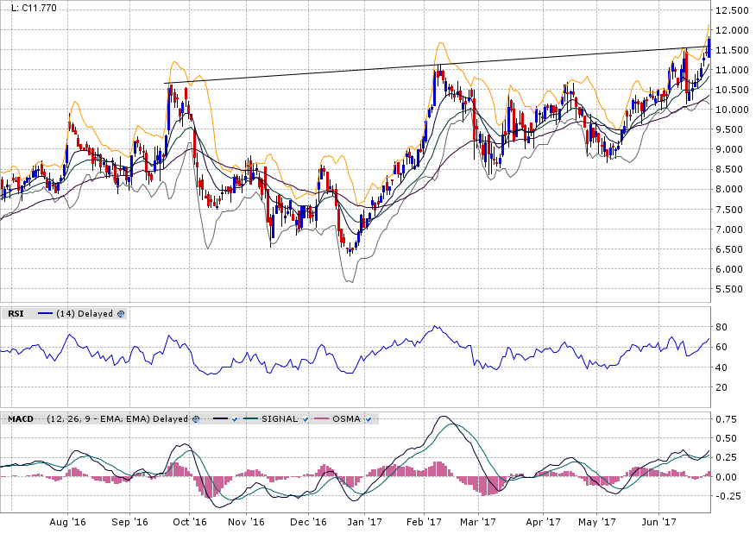756x534 pixels.
Task: Uncheck the SIGNAL line checkbox
Action: [306, 419]
